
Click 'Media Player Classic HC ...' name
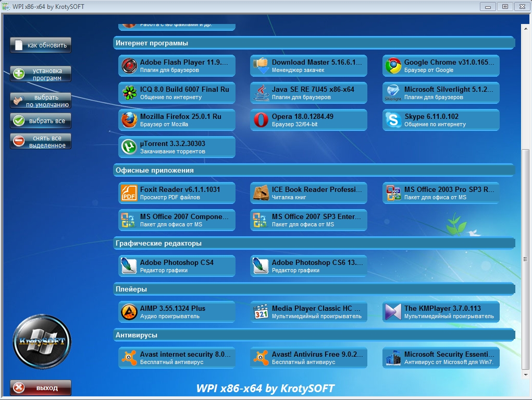pos(316,308)
